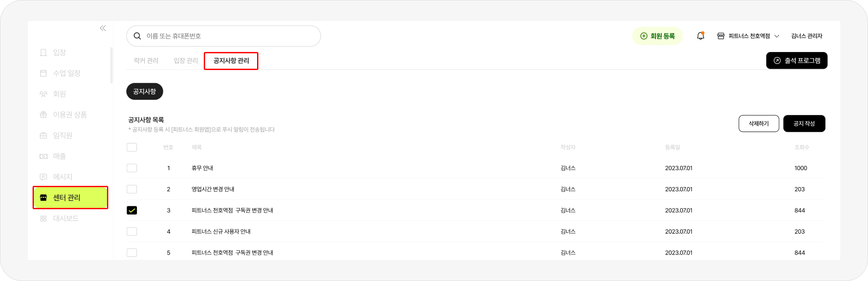Collapse the sidebar with double-chevron icon
868x281 pixels.
pos(103,28)
